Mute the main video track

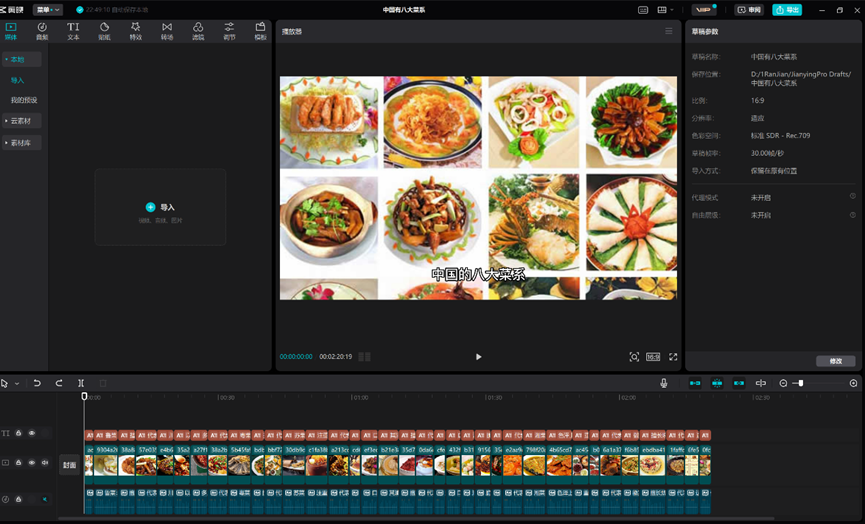tap(45, 463)
